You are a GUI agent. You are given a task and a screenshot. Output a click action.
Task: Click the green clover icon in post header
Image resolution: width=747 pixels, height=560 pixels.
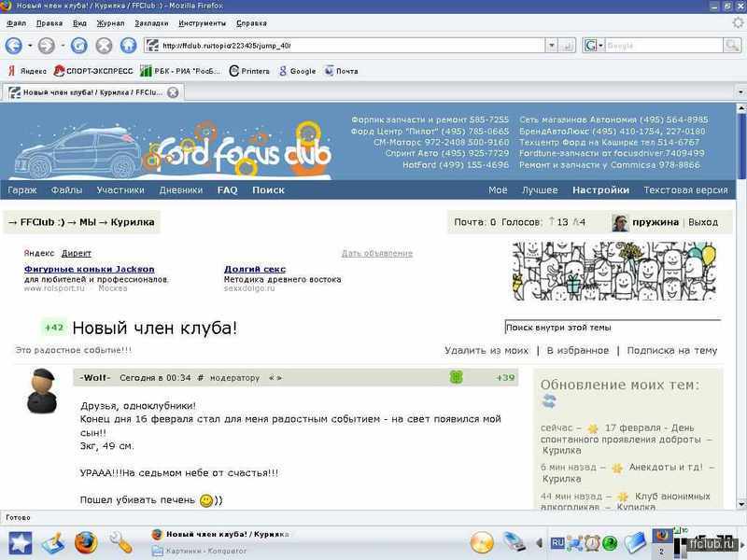457,377
